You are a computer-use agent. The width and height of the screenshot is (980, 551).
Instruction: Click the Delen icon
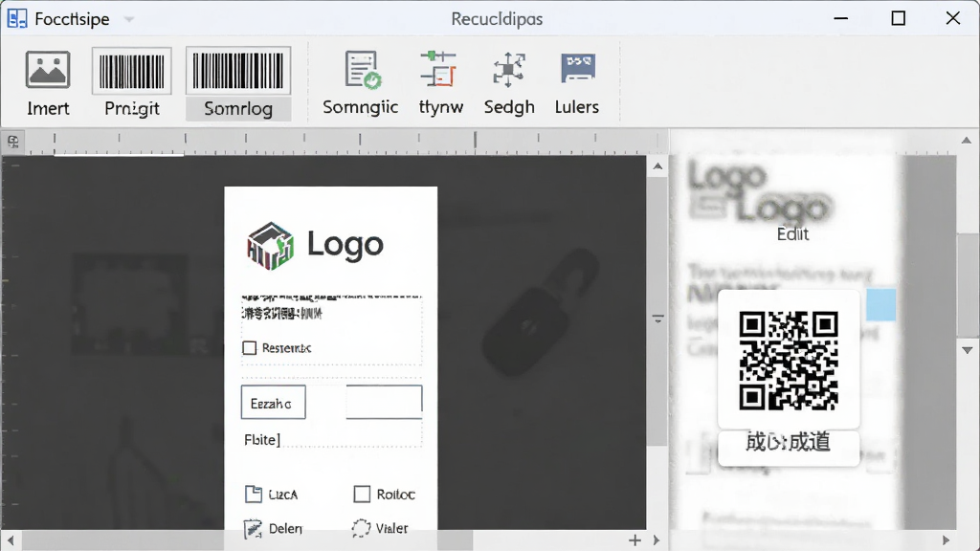pos(253,528)
